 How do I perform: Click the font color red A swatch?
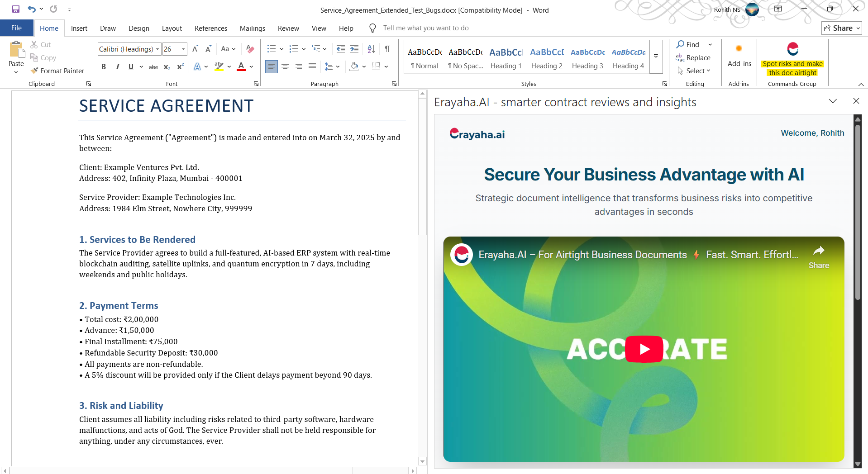point(241,67)
